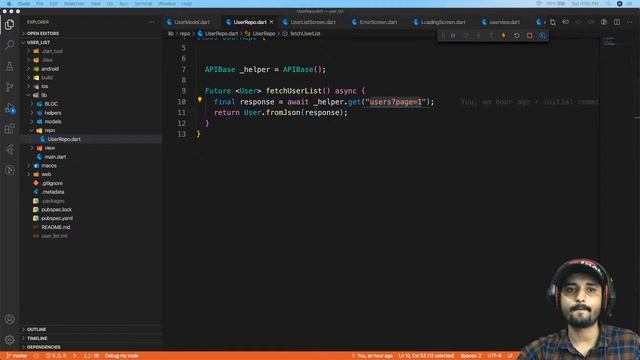This screenshot has width=640, height=360.
Task: Open the Apple menu
Action: click(9, 4)
